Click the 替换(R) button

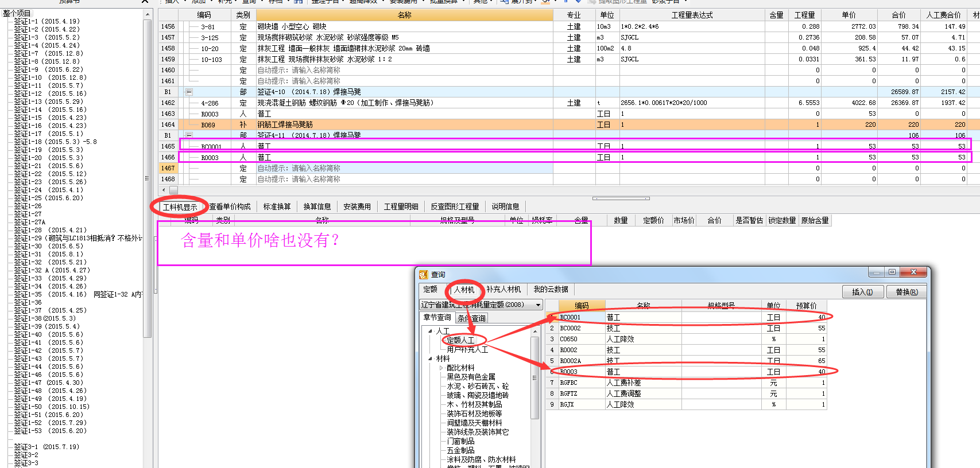coord(907,292)
